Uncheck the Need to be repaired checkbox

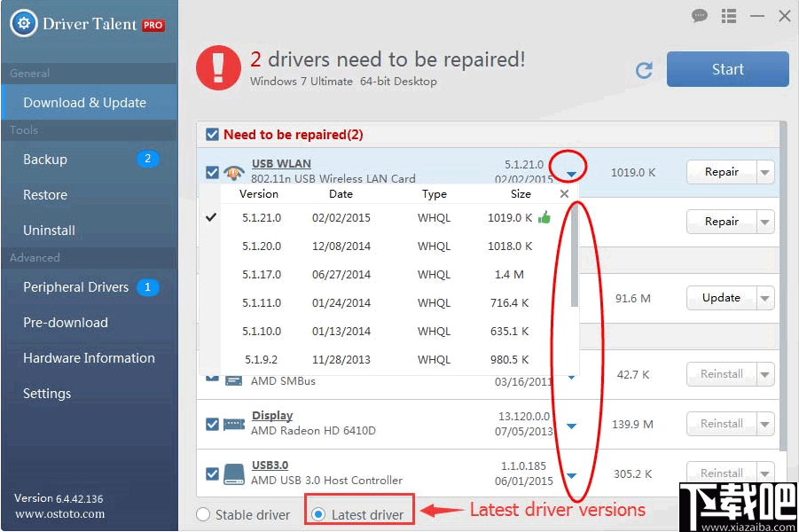(x=210, y=134)
